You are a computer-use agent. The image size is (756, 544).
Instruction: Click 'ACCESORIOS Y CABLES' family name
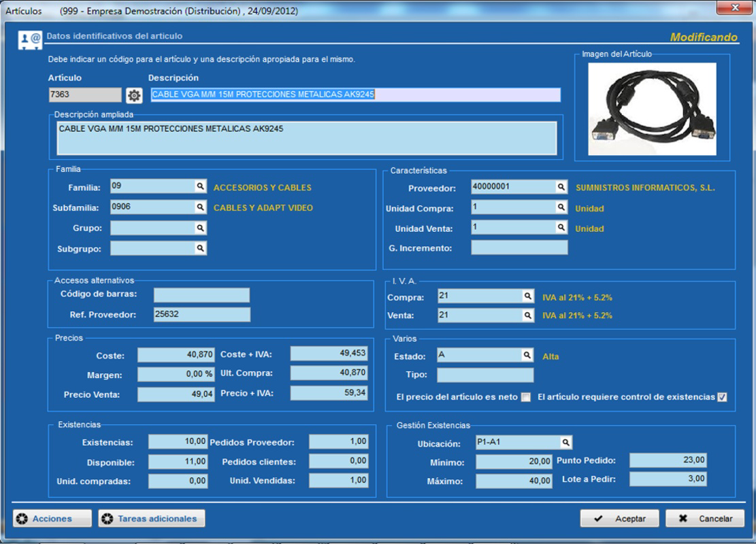point(262,188)
